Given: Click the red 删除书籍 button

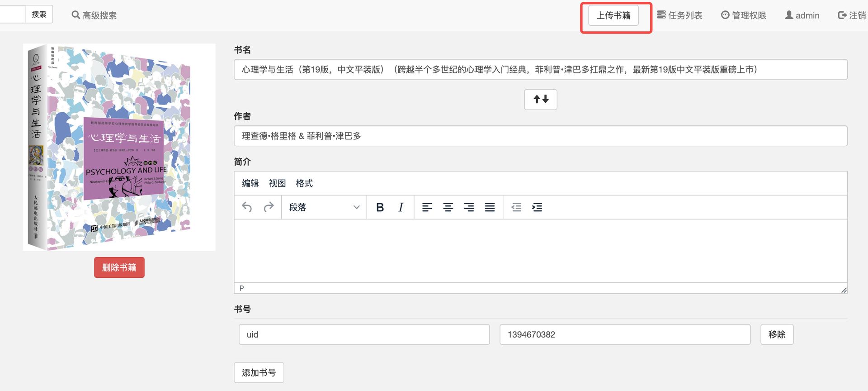Looking at the screenshot, I should click(119, 267).
